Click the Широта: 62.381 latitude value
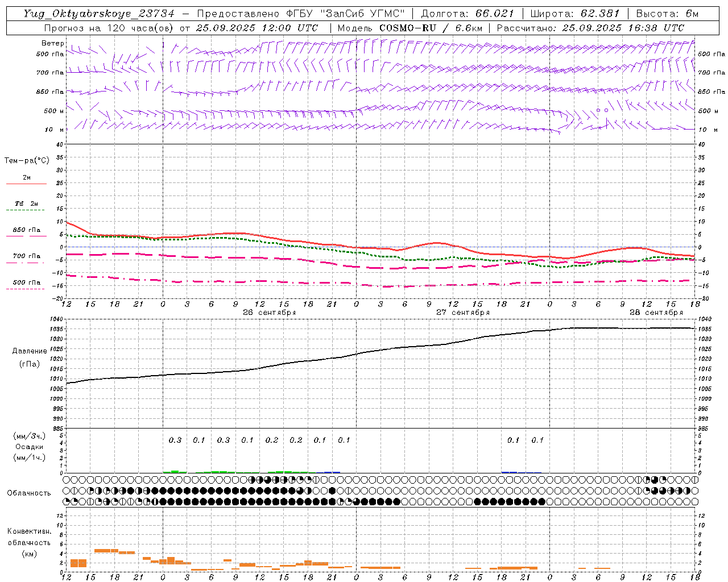 574,14
